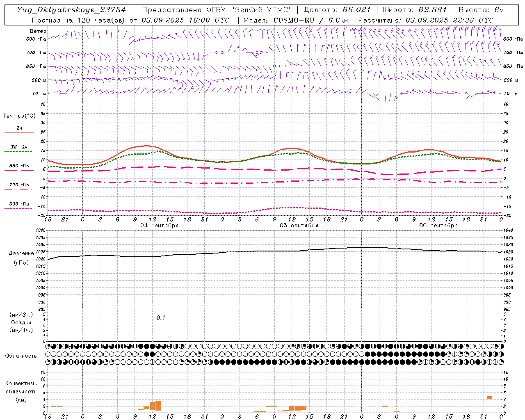This screenshot has height=420, width=525.
Task: Click the '04 сентября' date label
Action: [x=160, y=225]
